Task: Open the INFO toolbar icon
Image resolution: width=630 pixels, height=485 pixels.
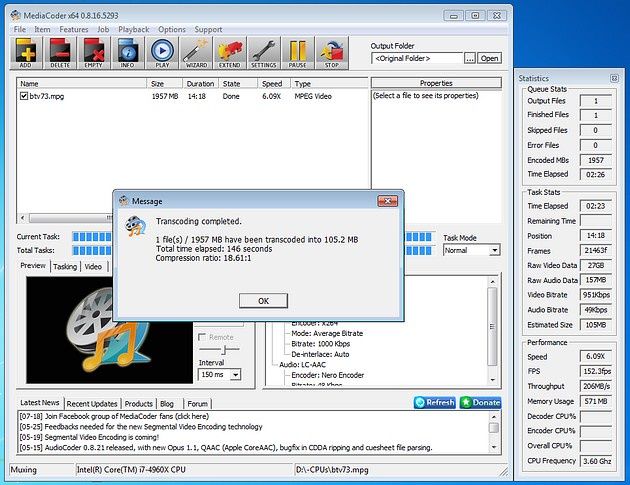Action: [x=128, y=53]
